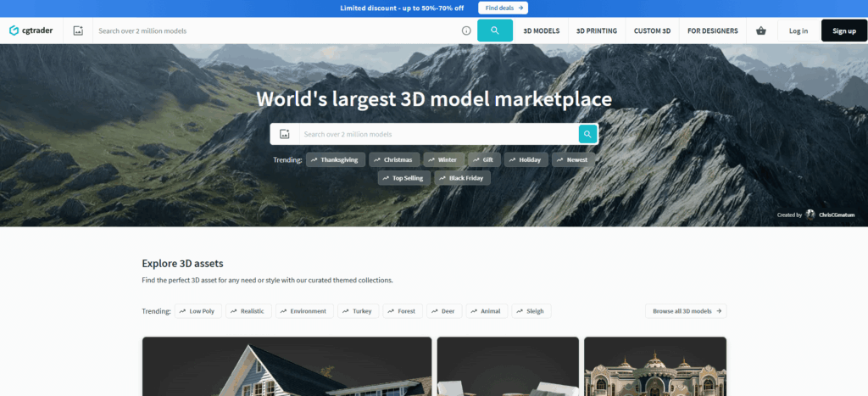
Task: Open ChrisCGnatum creator profile
Action: point(829,215)
